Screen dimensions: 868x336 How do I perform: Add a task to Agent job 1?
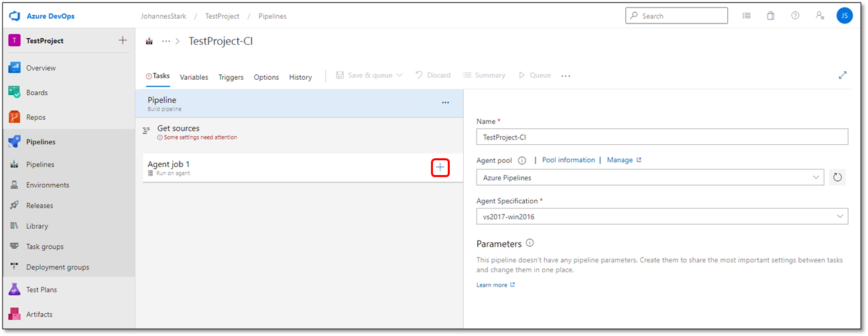(x=440, y=168)
